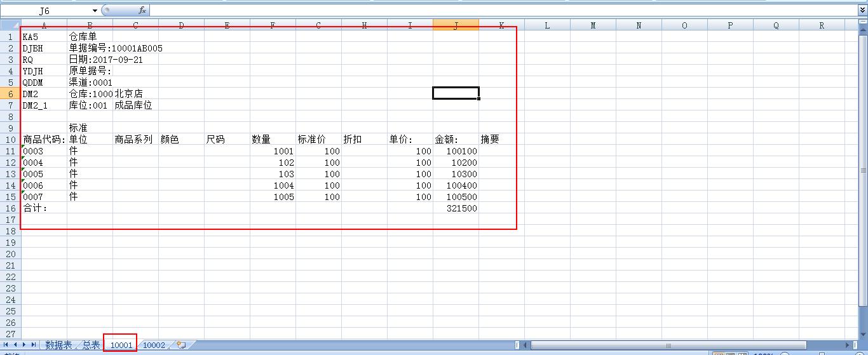The height and width of the screenshot is (355, 868).
Task: Click cell with 单据编号:10001AB005
Action: 90,48
